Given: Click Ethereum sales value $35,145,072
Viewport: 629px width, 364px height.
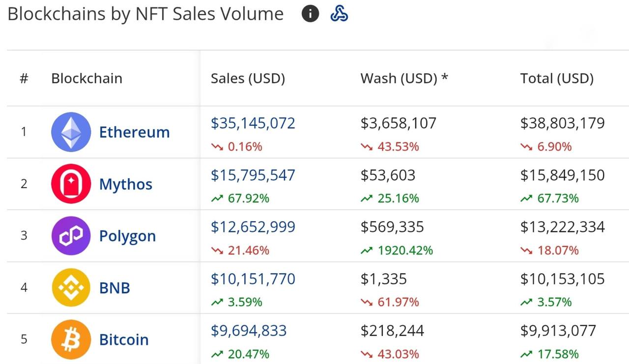Looking at the screenshot, I should [x=253, y=123].
